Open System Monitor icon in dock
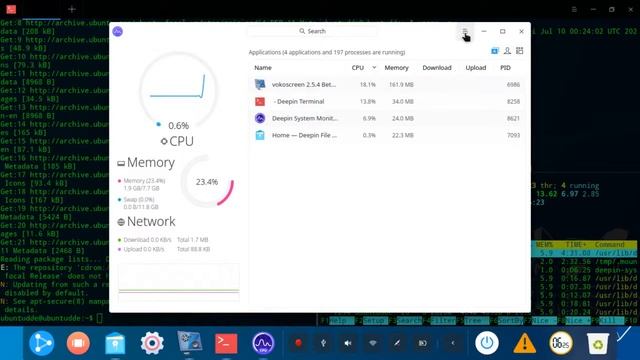The width and height of the screenshot is (640, 360). pos(263,343)
